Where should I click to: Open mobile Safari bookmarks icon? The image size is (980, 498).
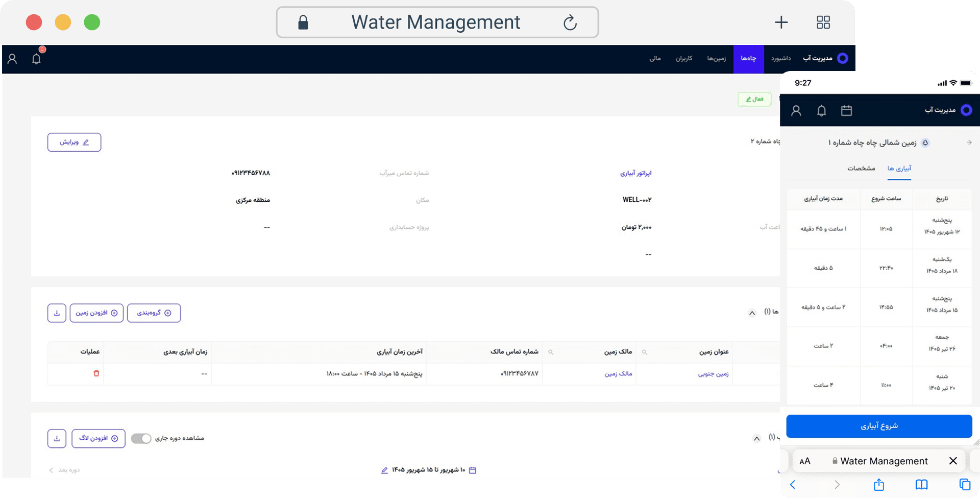[x=921, y=484]
